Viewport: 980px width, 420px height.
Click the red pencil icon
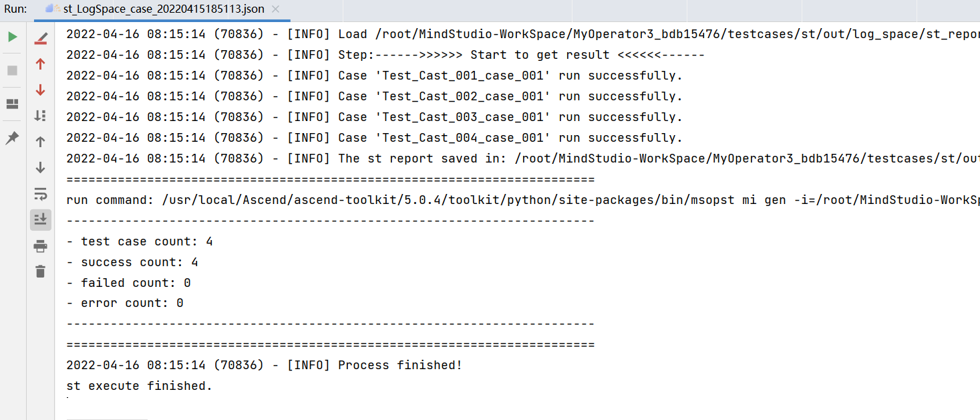[x=41, y=38]
